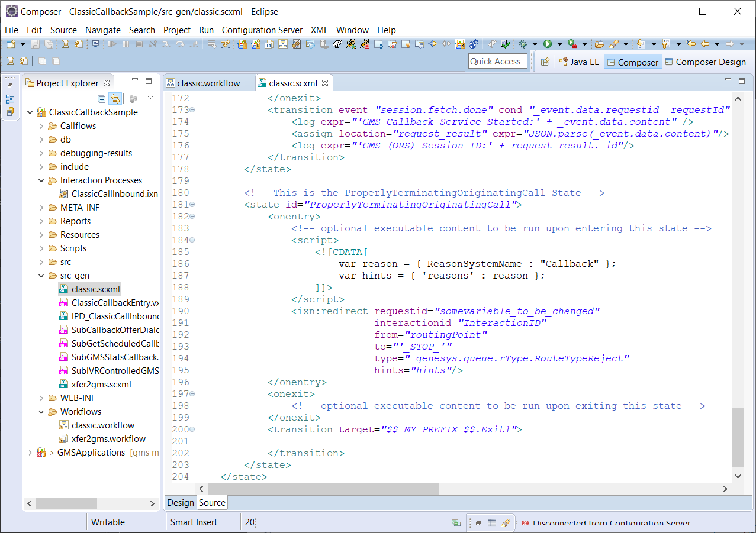
Task: Click the editor vertical scrollbar thumb
Action: click(737, 437)
